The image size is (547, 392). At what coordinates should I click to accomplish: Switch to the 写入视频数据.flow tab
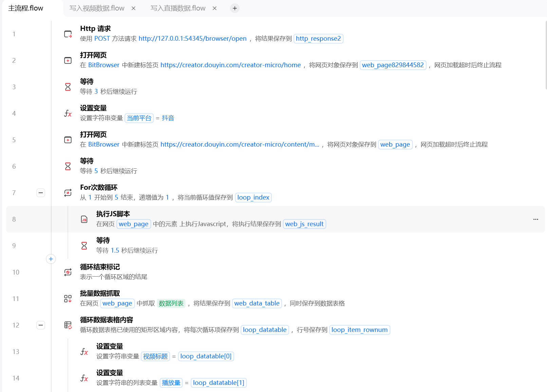(97, 8)
